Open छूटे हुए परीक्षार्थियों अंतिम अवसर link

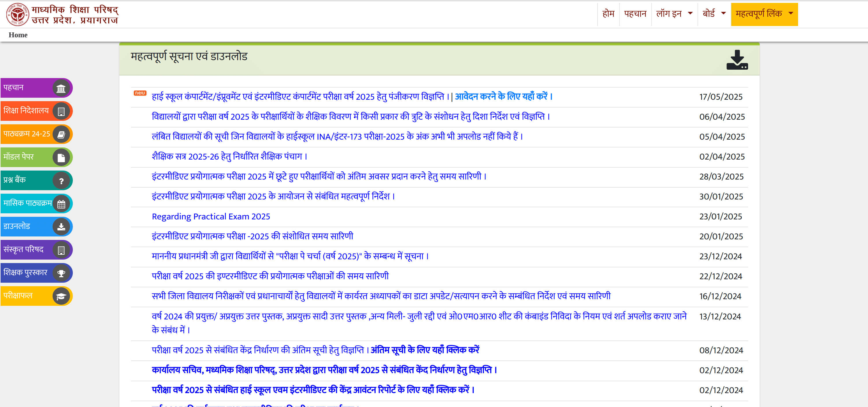[319, 176]
